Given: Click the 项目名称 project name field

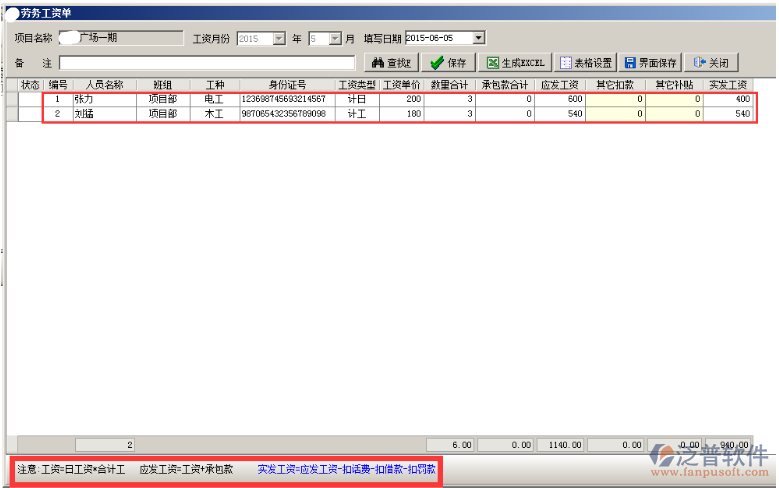Looking at the screenshot, I should (x=118, y=37).
